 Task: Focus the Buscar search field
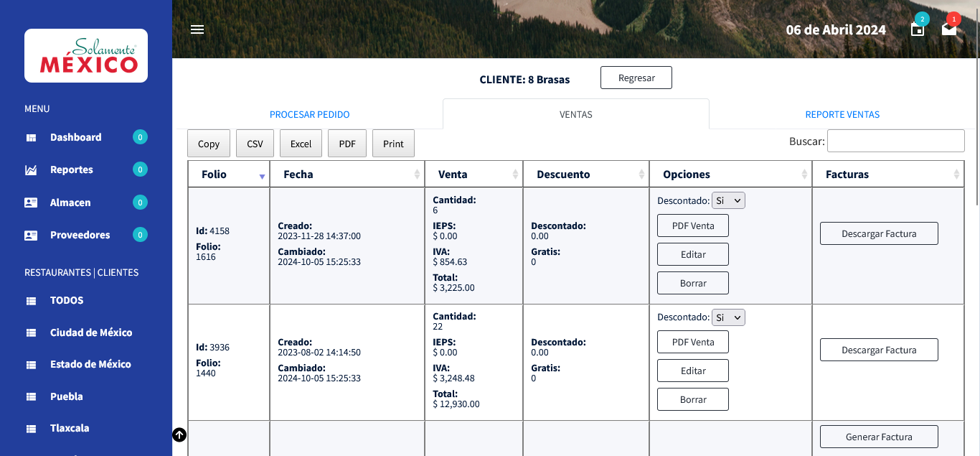(896, 141)
